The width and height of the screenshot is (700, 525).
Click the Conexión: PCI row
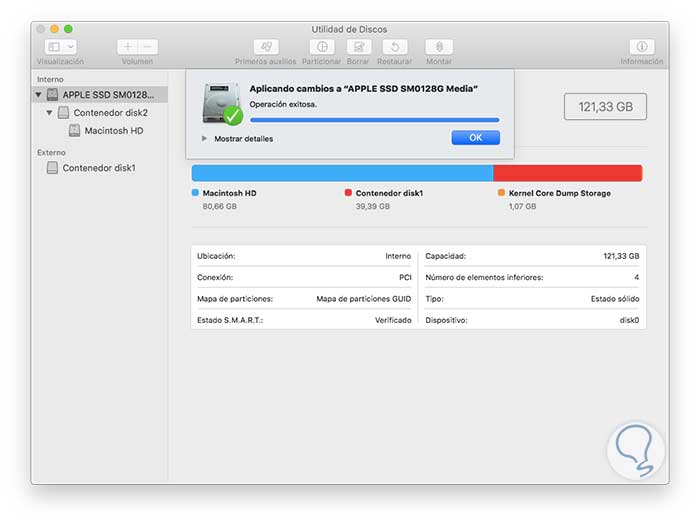click(304, 277)
